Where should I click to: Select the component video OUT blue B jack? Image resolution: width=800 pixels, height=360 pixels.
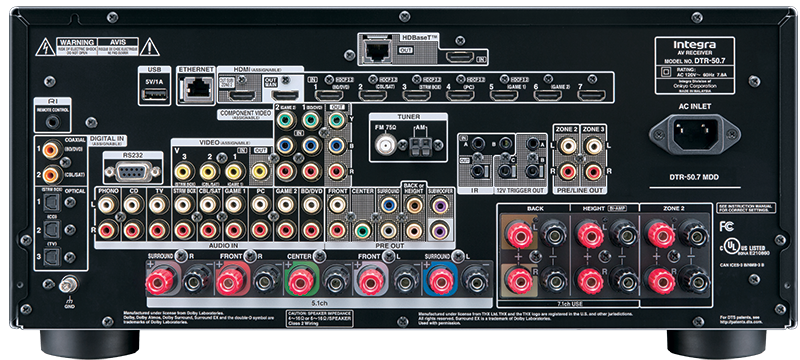[336, 146]
